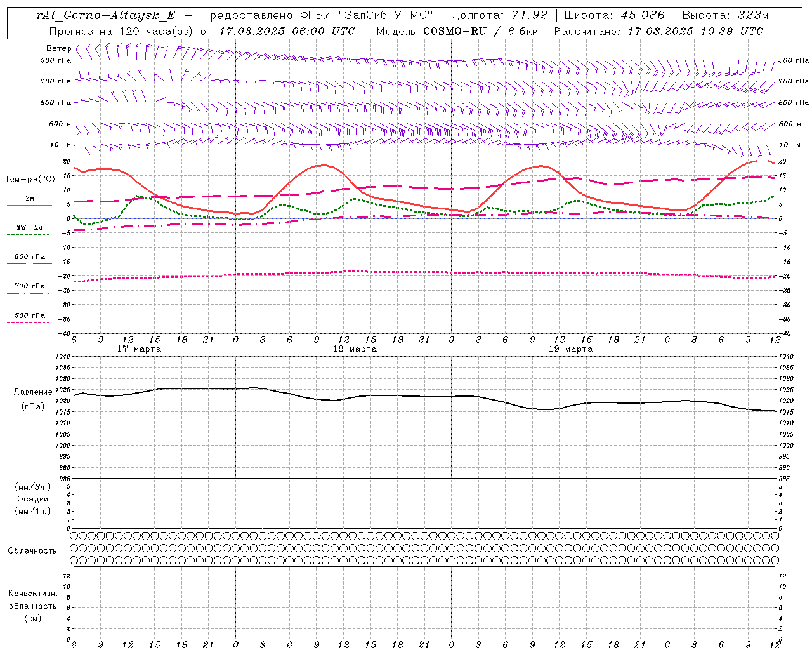Click the dashed blue line sample under Td 2м

[28, 235]
